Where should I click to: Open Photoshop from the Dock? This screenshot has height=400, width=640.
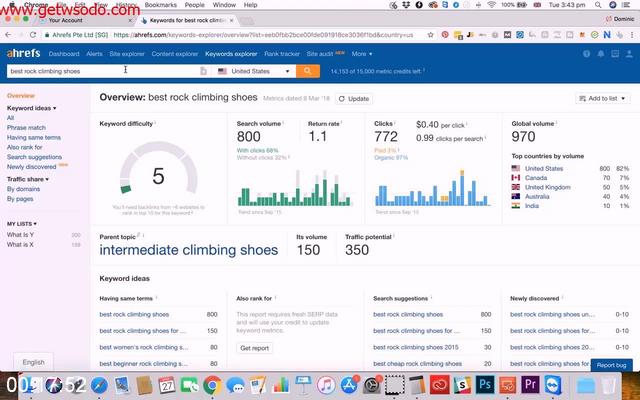click(485, 384)
